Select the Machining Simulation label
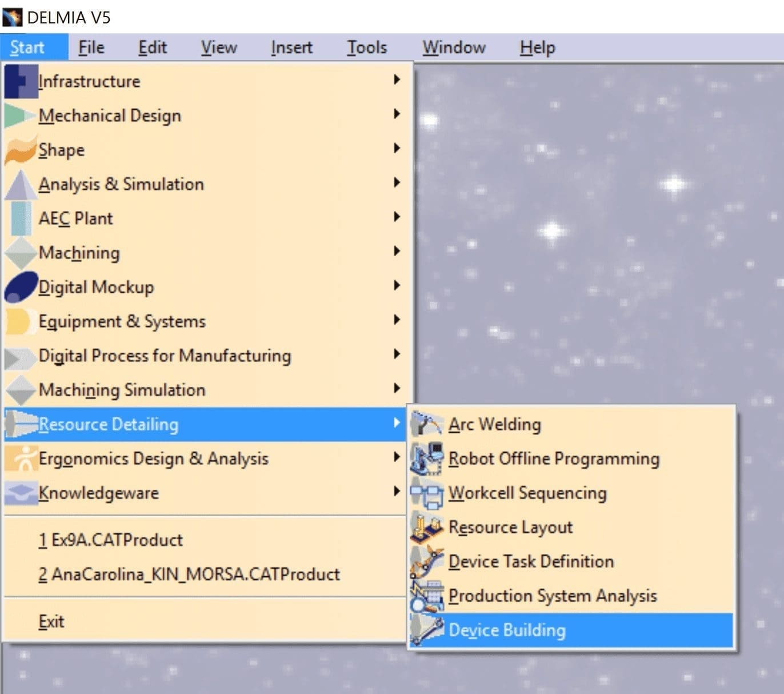The height and width of the screenshot is (694, 784). (122, 390)
